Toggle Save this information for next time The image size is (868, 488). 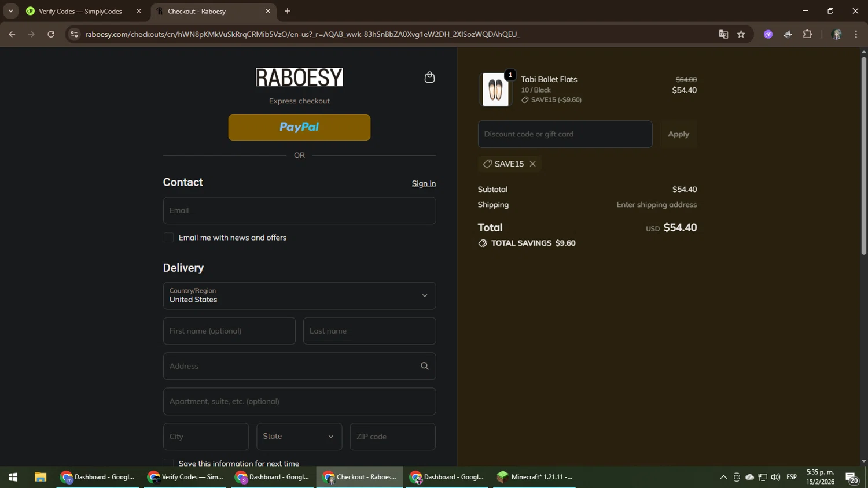(168, 463)
